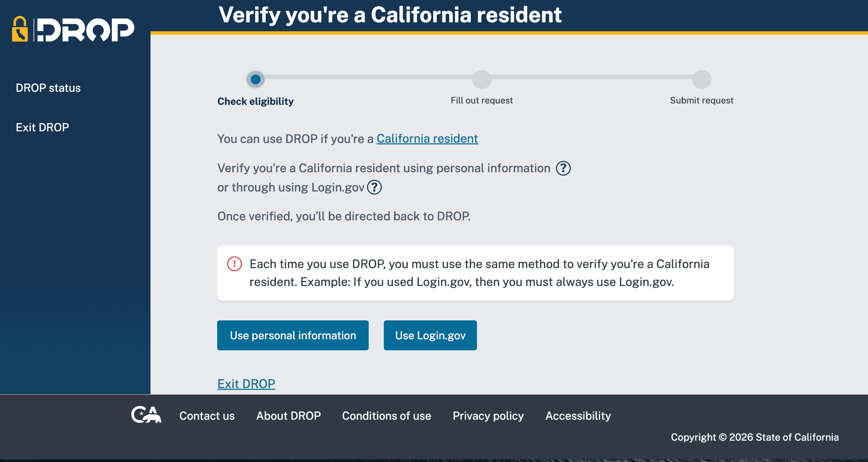This screenshot has height=462, width=868.
Task: Choose Exit DROP in the sidebar menu
Action: pos(42,128)
